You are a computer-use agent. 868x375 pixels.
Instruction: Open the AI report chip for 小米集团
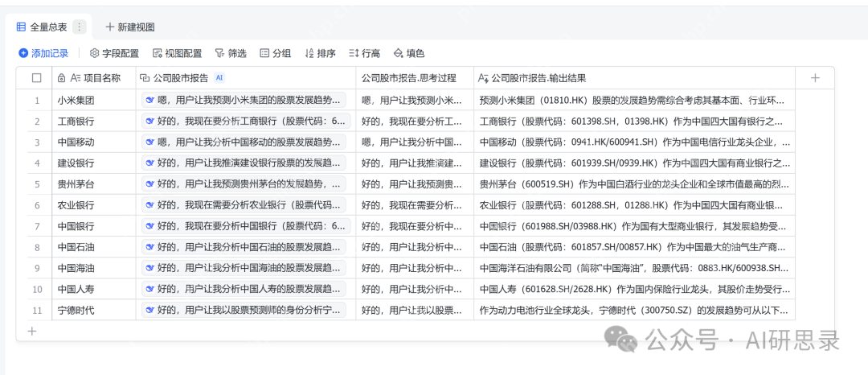[x=244, y=101]
